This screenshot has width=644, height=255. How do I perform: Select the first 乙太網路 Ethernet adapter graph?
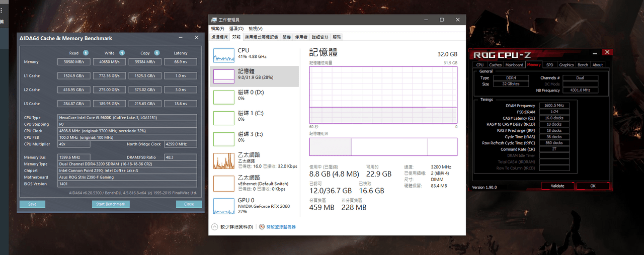(224, 161)
